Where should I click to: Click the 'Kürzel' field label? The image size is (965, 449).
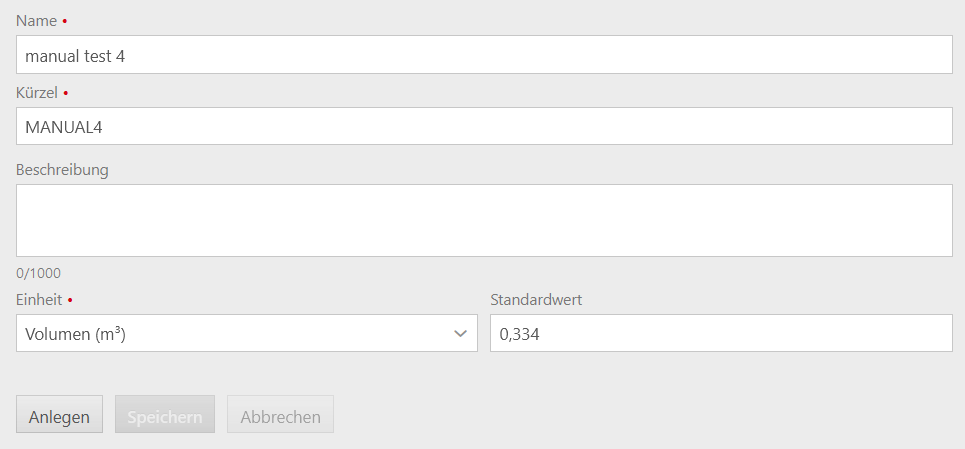click(37, 93)
